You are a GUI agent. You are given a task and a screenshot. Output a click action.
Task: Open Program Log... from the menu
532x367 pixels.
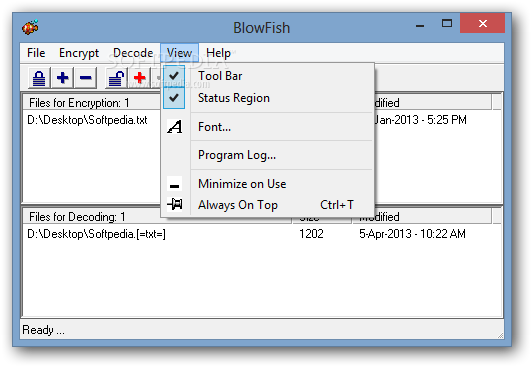pyautogui.click(x=268, y=155)
